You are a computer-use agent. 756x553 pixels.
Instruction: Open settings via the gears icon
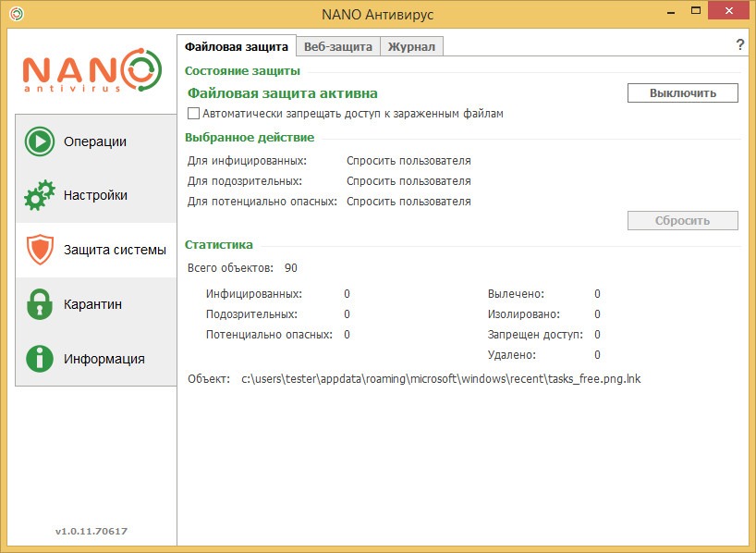coord(40,195)
